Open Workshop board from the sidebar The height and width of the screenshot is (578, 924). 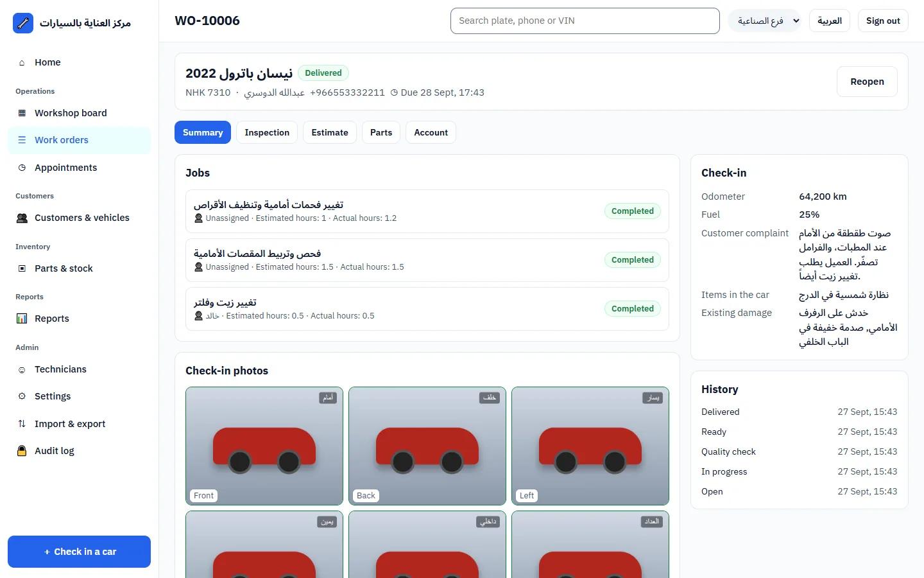tap(80, 113)
